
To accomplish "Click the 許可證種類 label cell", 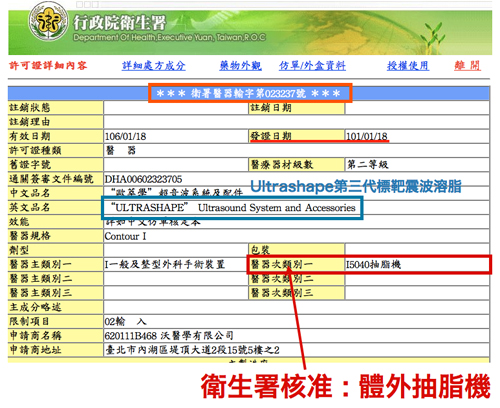I will pyautogui.click(x=56, y=150).
